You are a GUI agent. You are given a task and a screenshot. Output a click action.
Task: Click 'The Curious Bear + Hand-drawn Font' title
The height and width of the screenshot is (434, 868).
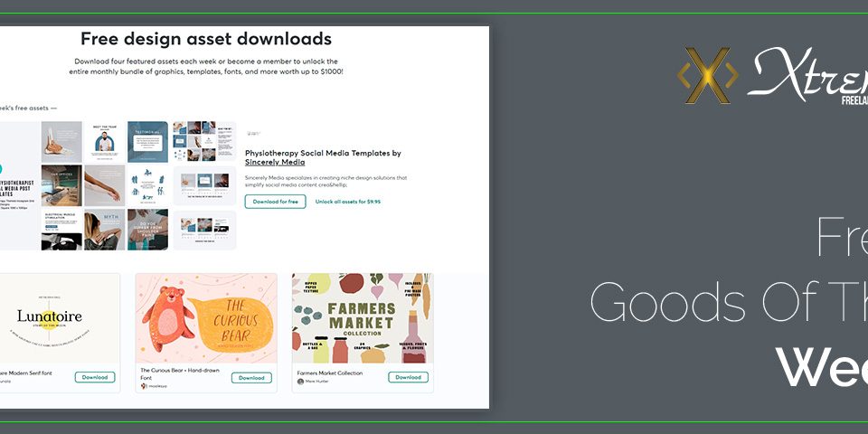coord(180,373)
